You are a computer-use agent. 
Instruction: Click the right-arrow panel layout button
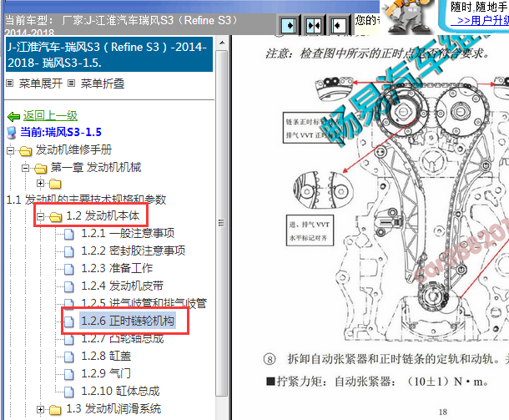288,25
